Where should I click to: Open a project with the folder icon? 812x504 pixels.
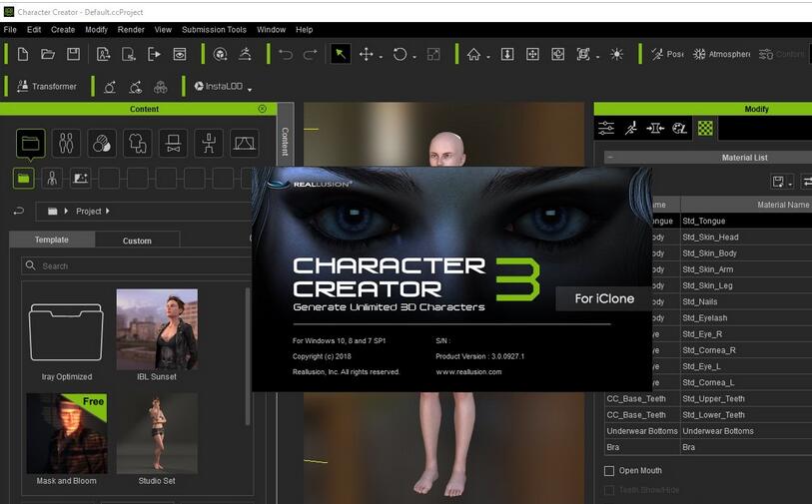[48, 54]
